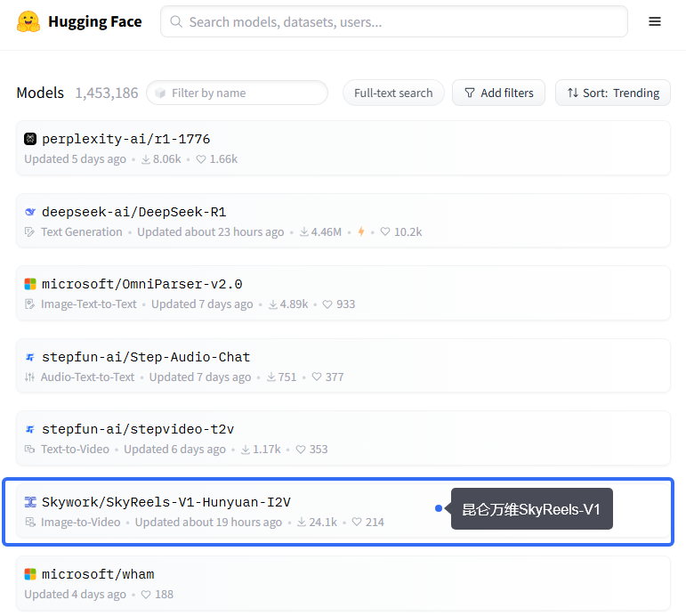Click the 1.66k likes count

click(223, 159)
